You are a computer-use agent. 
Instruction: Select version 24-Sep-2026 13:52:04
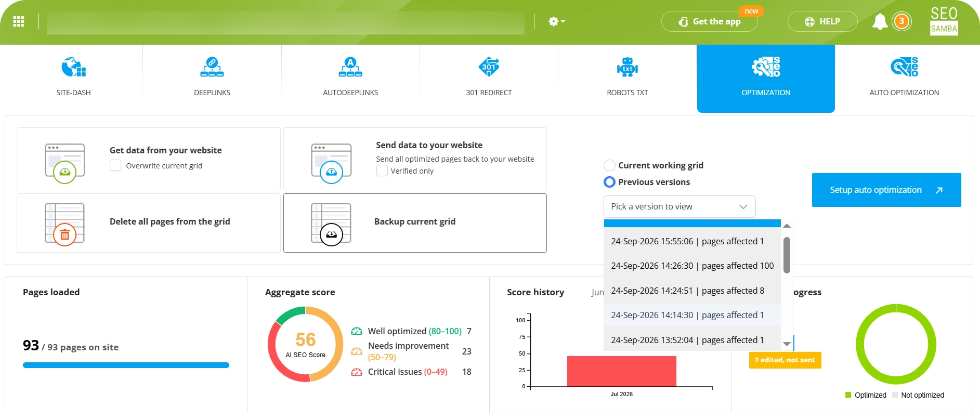[692, 340]
